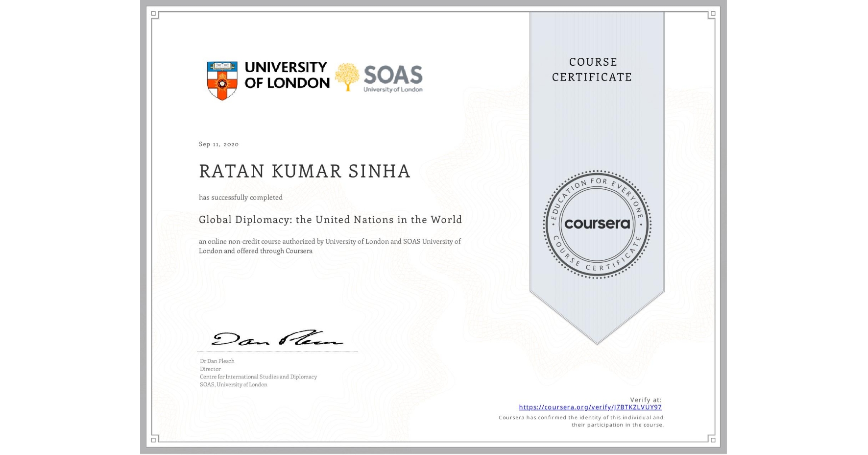Select the name RATAN KUMAR SINHA
Viewport: 868px width, 455px height.
[x=304, y=171]
